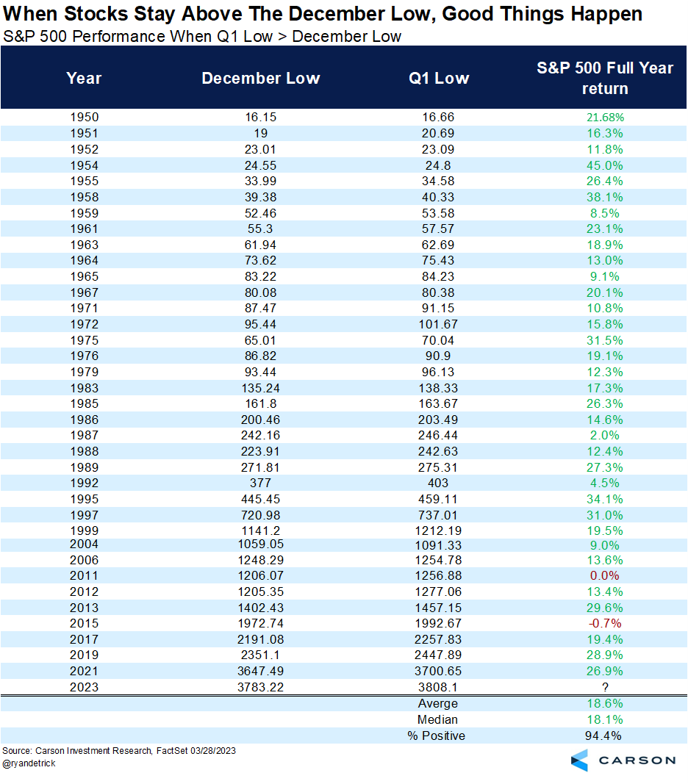This screenshot has height=784, width=688.
Task: Select the return value '8.5%' for 1959
Action: tap(605, 213)
